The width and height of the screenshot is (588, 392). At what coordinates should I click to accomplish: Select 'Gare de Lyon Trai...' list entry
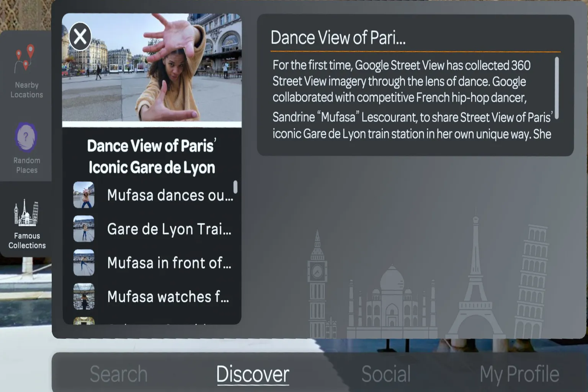coord(153,229)
